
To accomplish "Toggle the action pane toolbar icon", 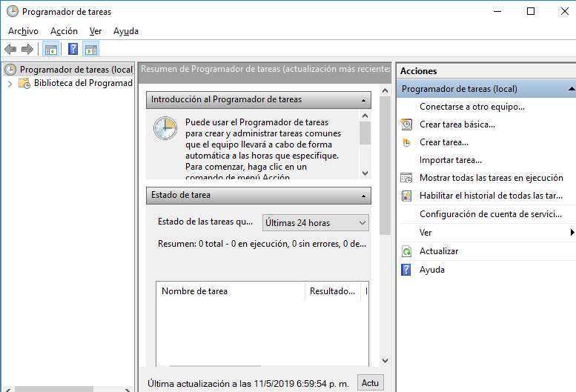I will (91, 49).
